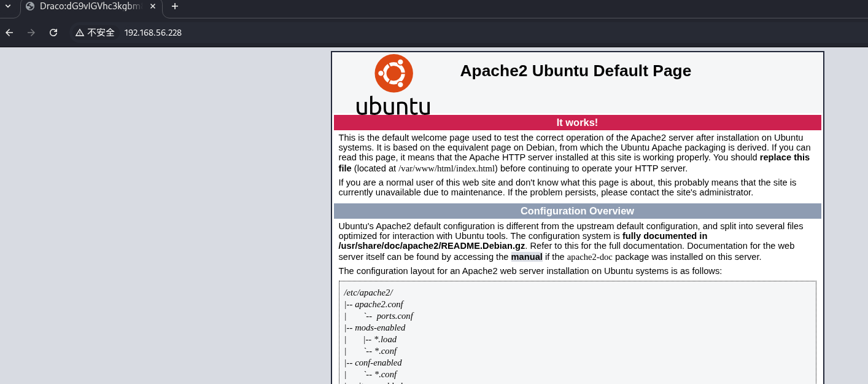The width and height of the screenshot is (868, 384).
Task: Click the conf-enabled entry
Action: coord(378,362)
